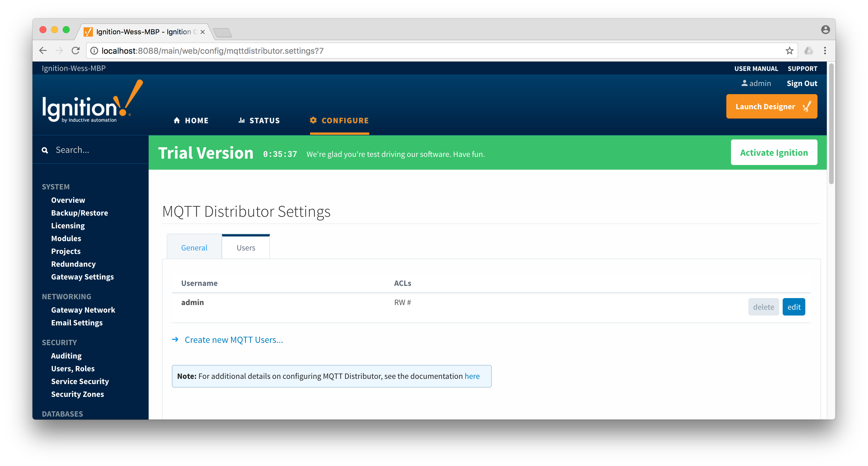Open Users, Roles in the sidebar

(73, 369)
